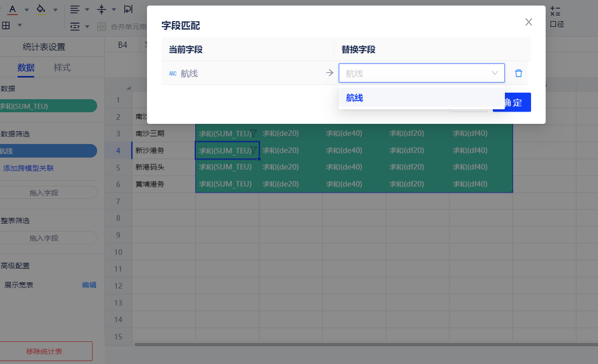This screenshot has height=364, width=598.
Task: Select 航线 option in the dropdown list
Action: click(x=354, y=98)
